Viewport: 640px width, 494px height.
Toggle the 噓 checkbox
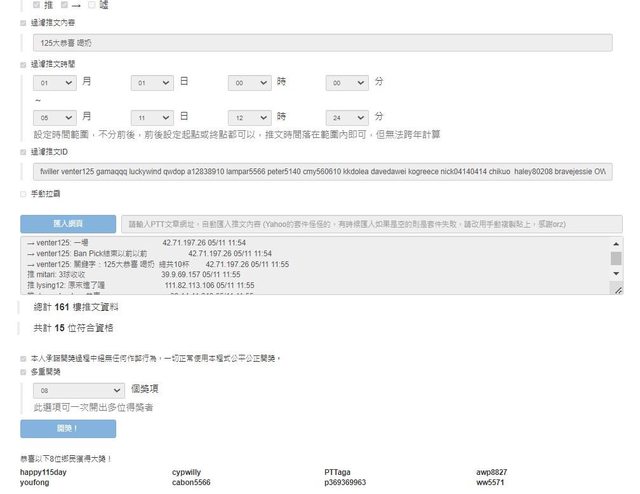click(x=93, y=5)
